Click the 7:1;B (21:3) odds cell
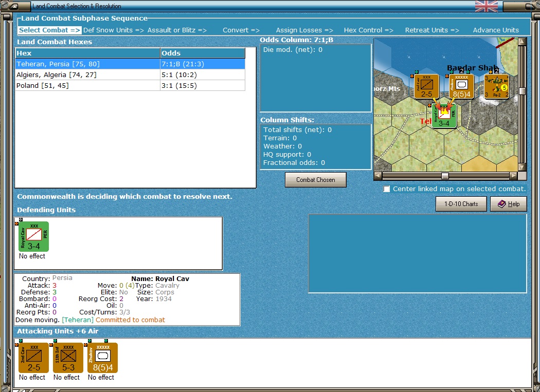The height and width of the screenshot is (392, 540). tap(203, 64)
